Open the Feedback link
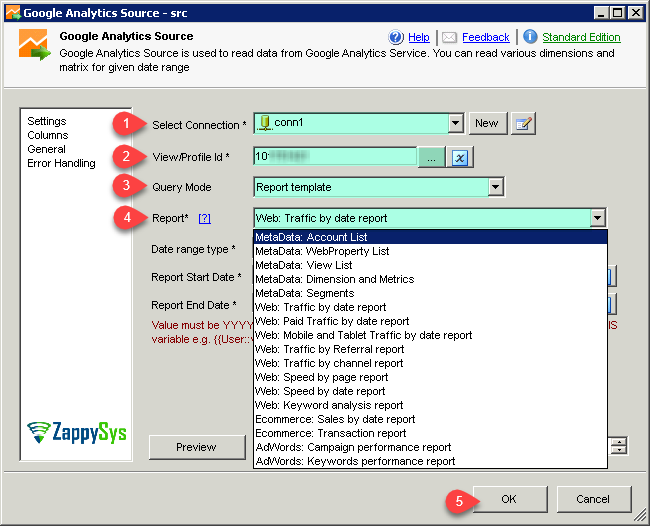This screenshot has width=650, height=526. [485, 37]
